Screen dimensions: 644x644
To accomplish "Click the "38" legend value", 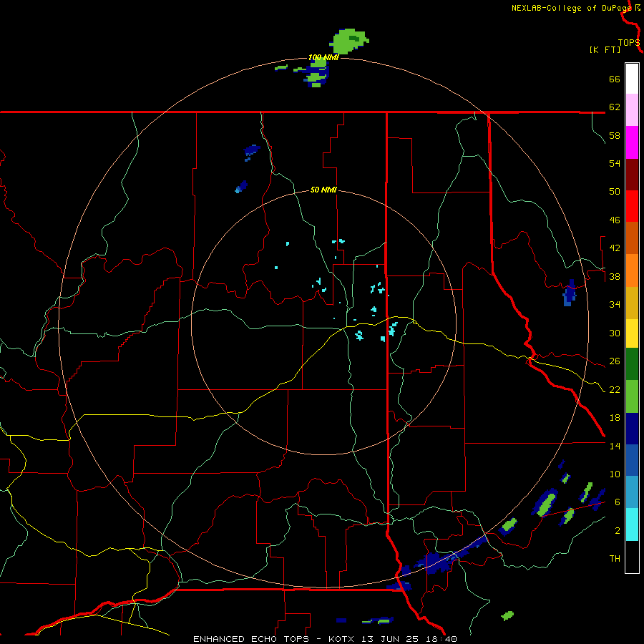I will 615,276.
